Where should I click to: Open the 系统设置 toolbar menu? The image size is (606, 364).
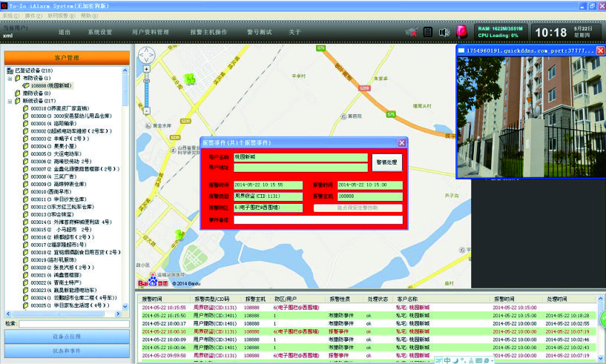tap(99, 33)
